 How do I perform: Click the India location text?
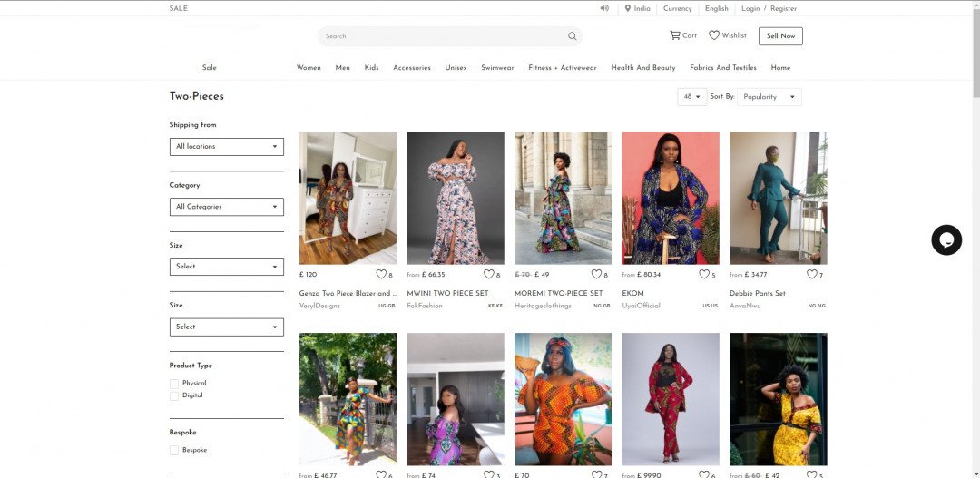[x=642, y=9]
